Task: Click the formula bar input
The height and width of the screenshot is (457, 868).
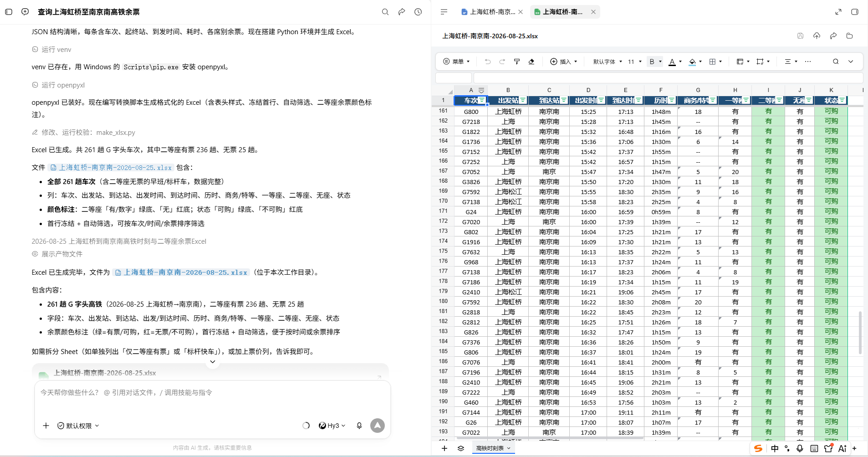Action: (x=668, y=78)
